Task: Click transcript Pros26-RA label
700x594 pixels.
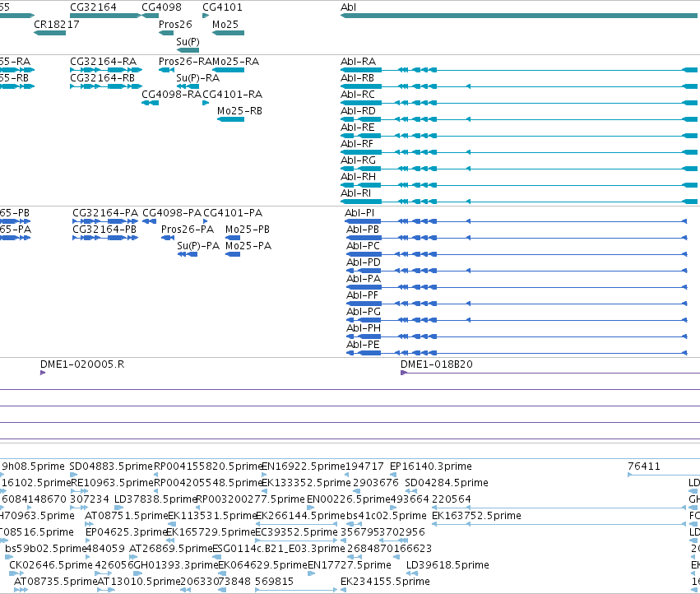Action: pyautogui.click(x=185, y=61)
